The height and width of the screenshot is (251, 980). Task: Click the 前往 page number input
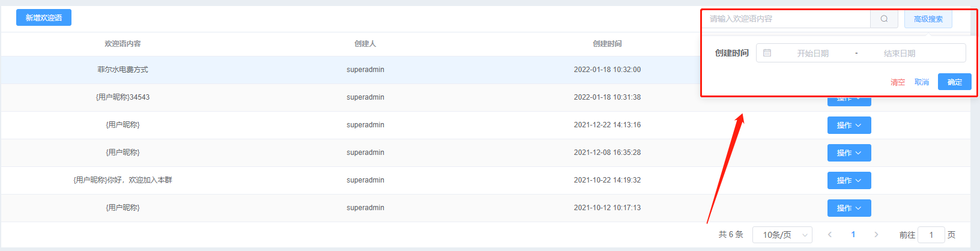931,235
